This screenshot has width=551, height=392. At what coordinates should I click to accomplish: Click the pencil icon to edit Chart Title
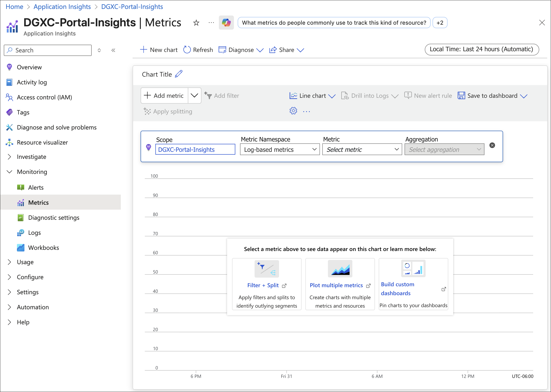pos(179,74)
